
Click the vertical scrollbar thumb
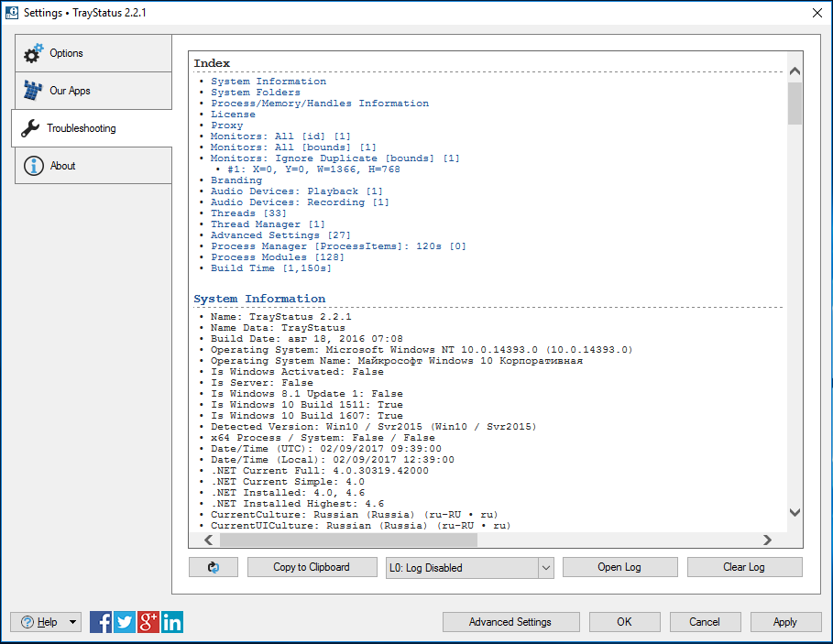pos(795,103)
